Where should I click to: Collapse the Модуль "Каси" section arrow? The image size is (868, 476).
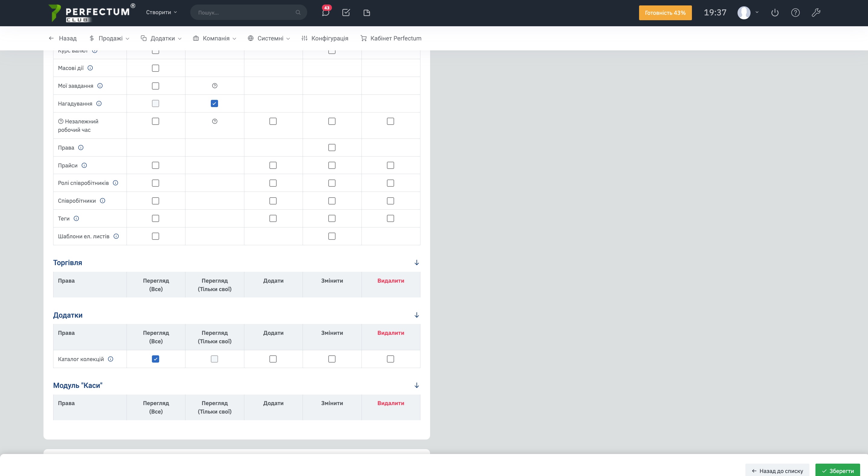(416, 385)
